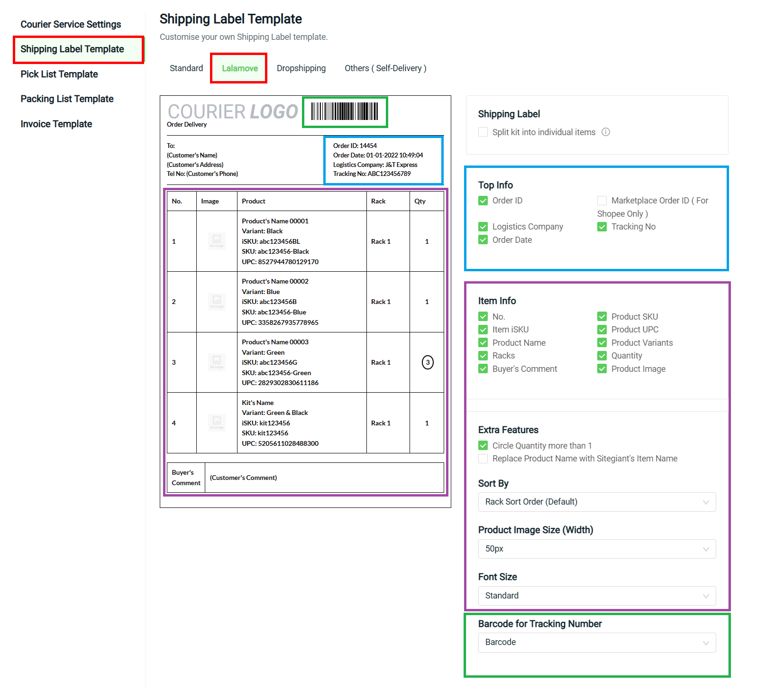Select the Lalamove tab
Screen dimensions: 757x700
[x=240, y=68]
